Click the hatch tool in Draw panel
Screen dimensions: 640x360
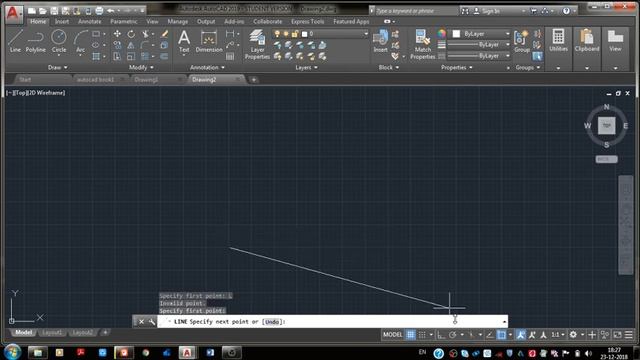tap(96, 56)
